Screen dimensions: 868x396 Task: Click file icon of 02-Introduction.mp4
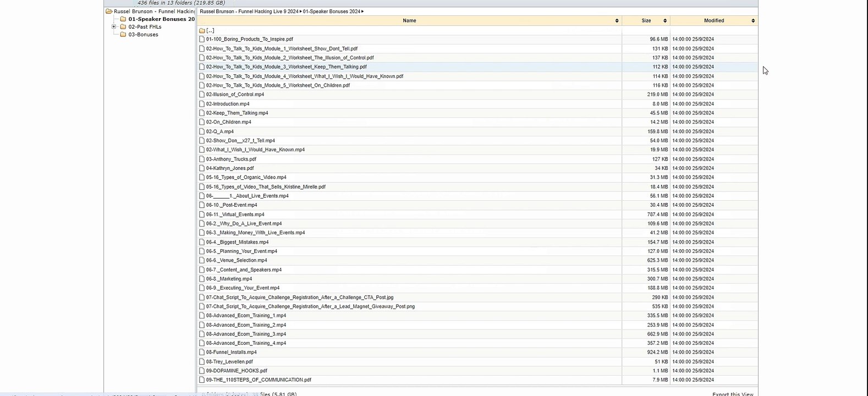tap(202, 103)
